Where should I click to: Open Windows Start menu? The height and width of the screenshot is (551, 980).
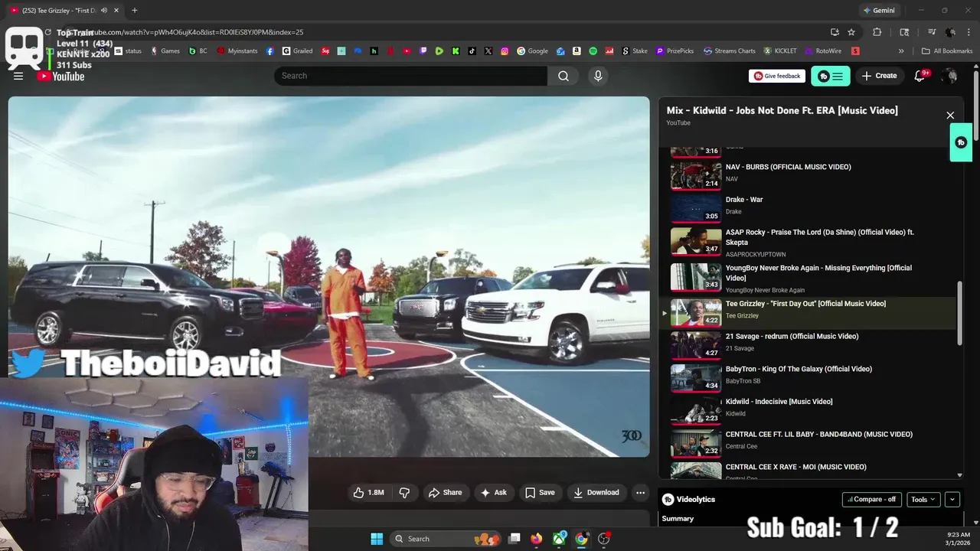(x=377, y=539)
